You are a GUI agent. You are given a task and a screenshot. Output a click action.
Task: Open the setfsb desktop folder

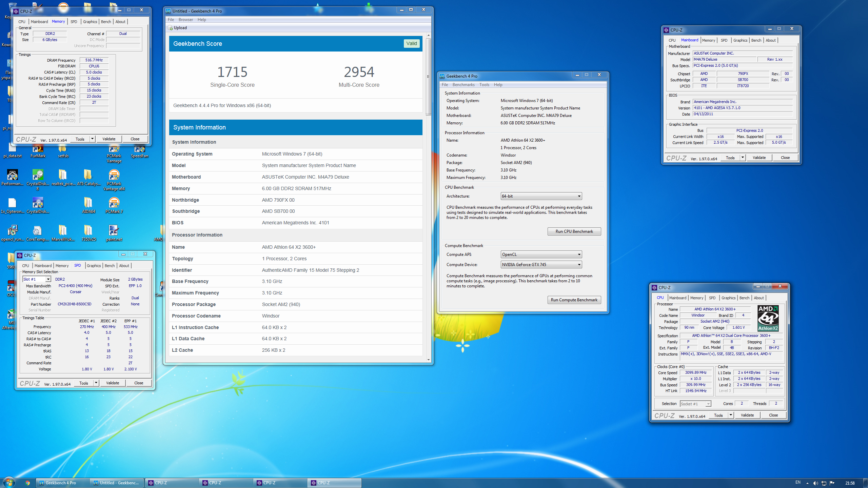pos(63,152)
